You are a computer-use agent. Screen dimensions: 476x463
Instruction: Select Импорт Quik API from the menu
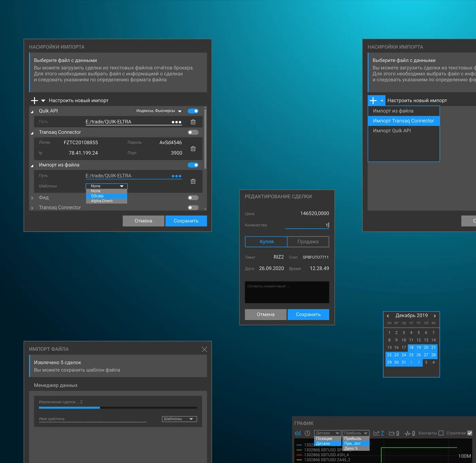click(x=404, y=131)
